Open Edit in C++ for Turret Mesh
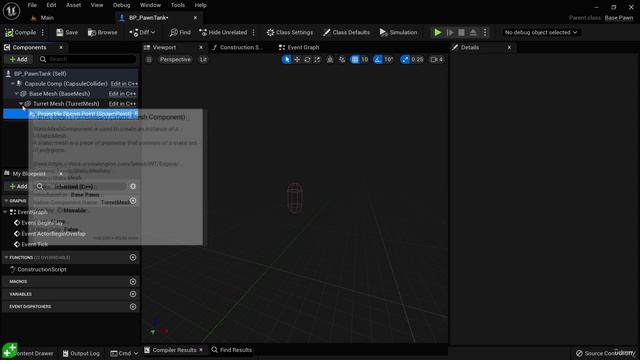 122,104
